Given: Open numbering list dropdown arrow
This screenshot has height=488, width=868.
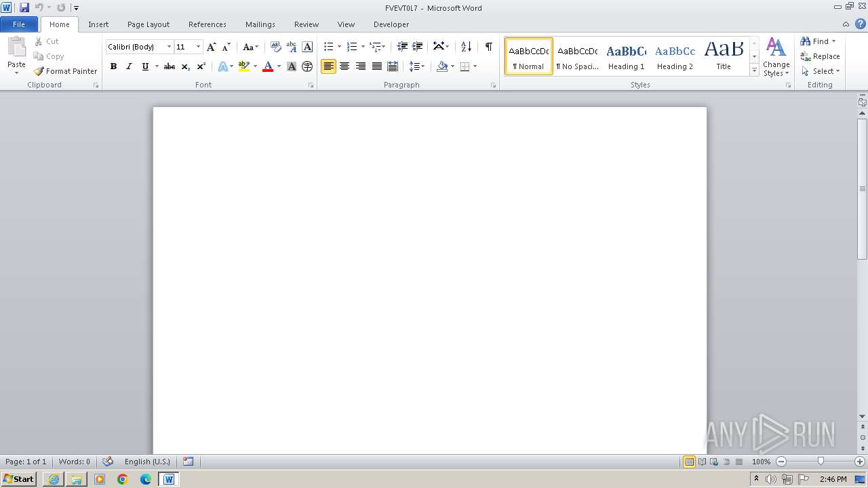Looking at the screenshot, I should coord(363,47).
